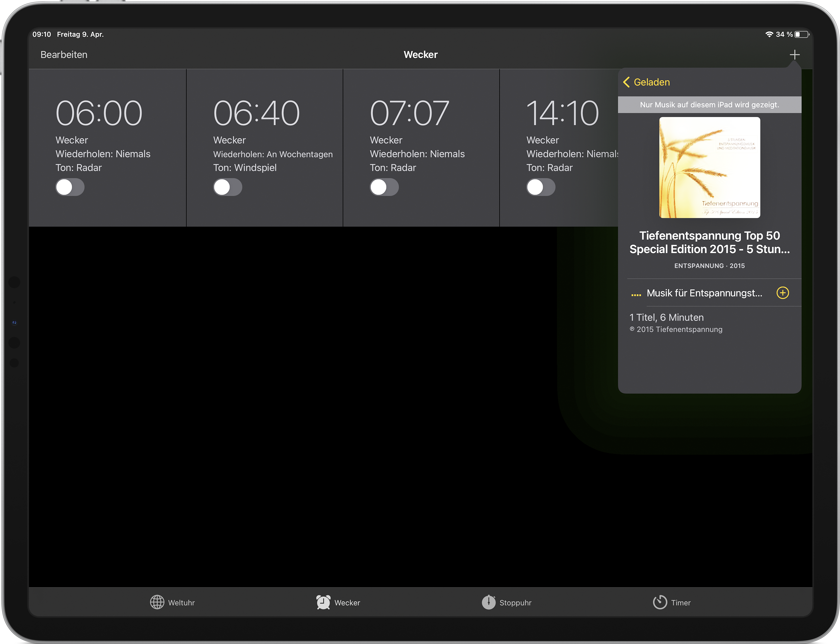Viewport: 840px width, 644px height.
Task: Tap the Wecker alarm clock icon
Action: click(323, 602)
